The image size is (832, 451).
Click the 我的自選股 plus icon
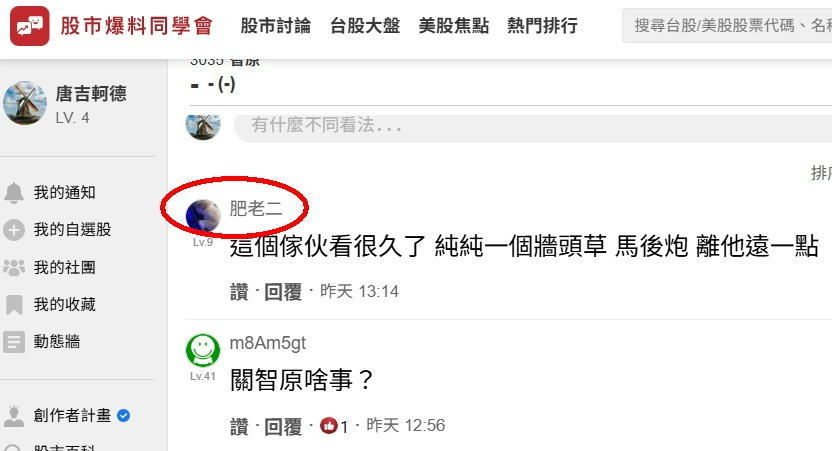(14, 230)
